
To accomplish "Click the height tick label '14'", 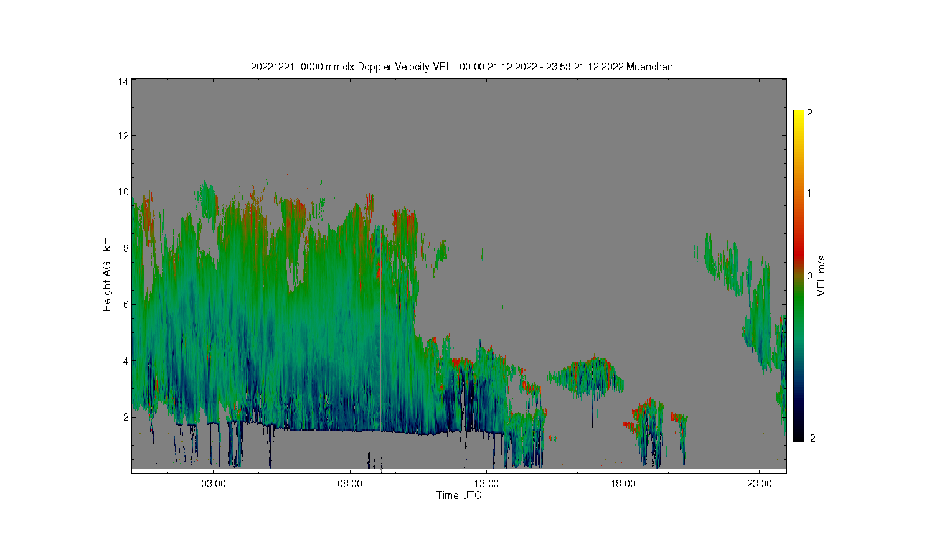I will coord(124,82).
